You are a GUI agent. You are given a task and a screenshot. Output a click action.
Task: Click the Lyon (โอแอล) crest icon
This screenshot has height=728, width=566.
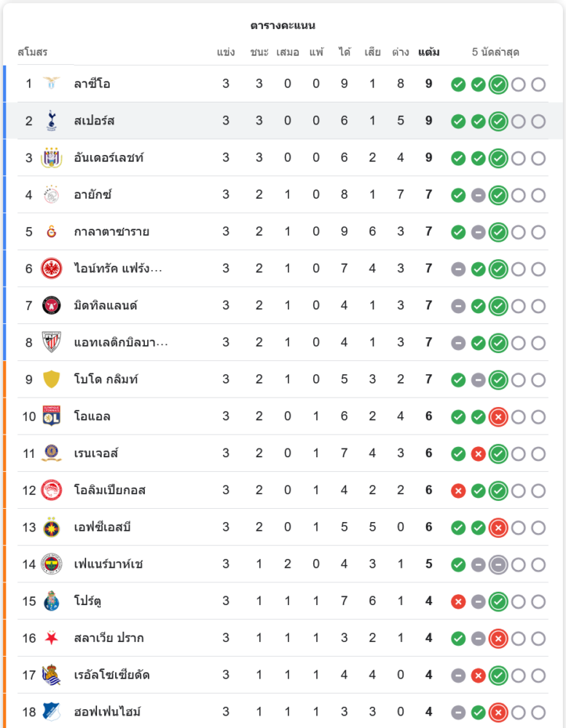tap(52, 416)
